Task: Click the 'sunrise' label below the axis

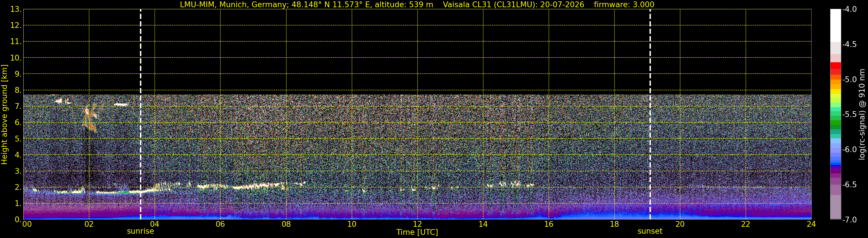Action: 140,231
